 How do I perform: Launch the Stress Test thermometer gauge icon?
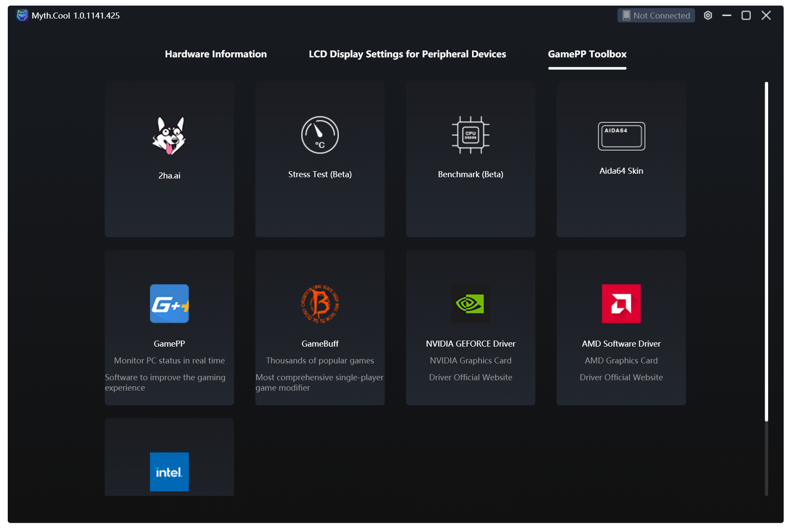point(320,135)
